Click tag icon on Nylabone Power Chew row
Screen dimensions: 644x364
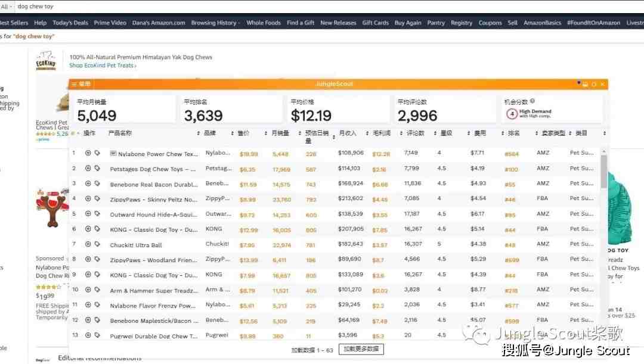97,153
